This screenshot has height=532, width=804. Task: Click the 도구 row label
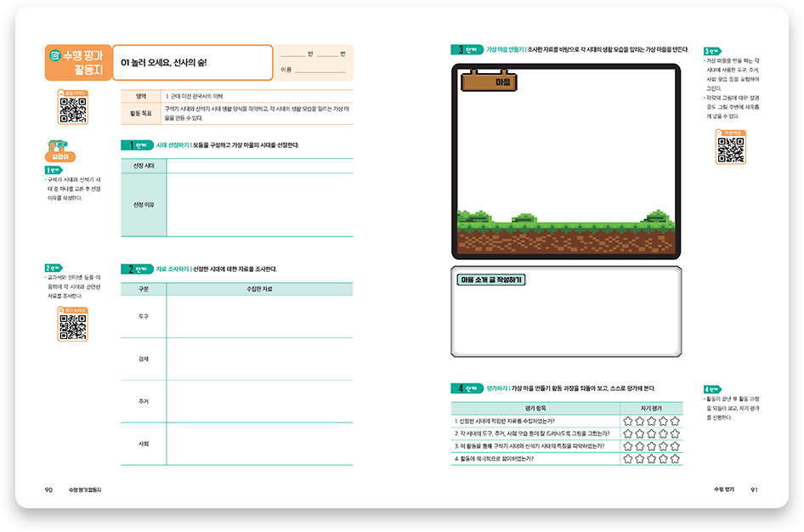click(x=144, y=317)
